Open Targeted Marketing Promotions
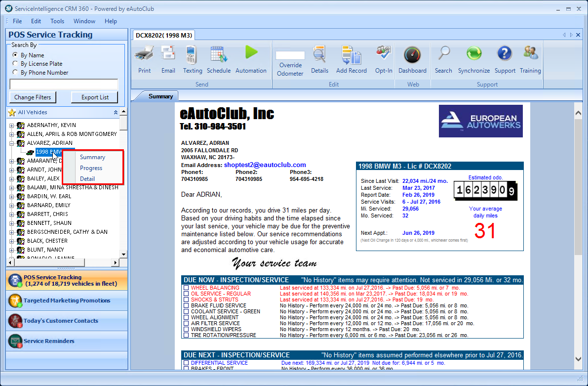The image size is (588, 386). (x=67, y=301)
